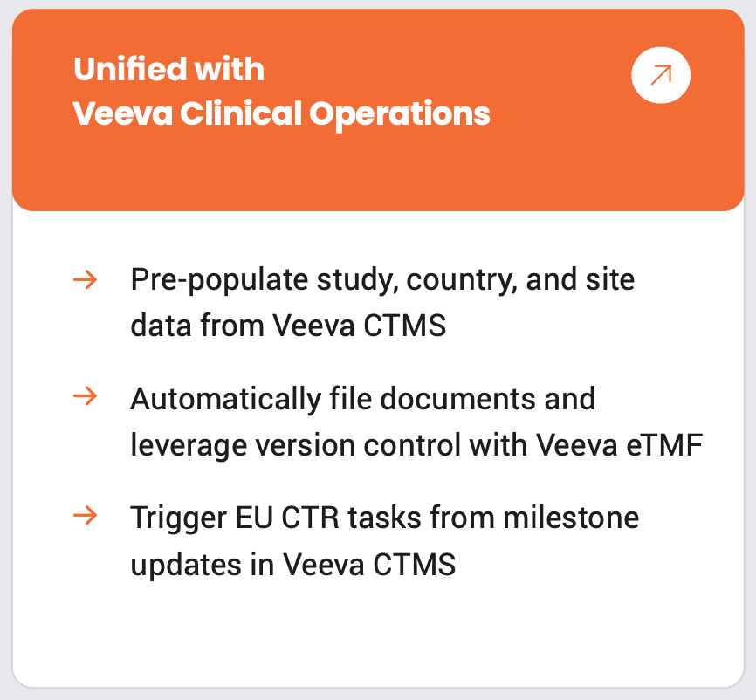The height and width of the screenshot is (700, 756).
Task: Click the "Unified with" heading line
Action: click(x=168, y=69)
